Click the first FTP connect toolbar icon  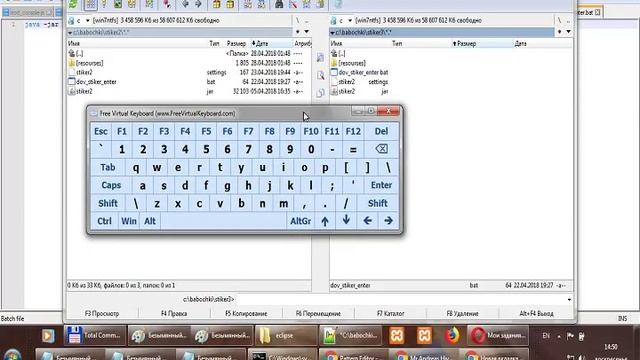click(x=248, y=4)
